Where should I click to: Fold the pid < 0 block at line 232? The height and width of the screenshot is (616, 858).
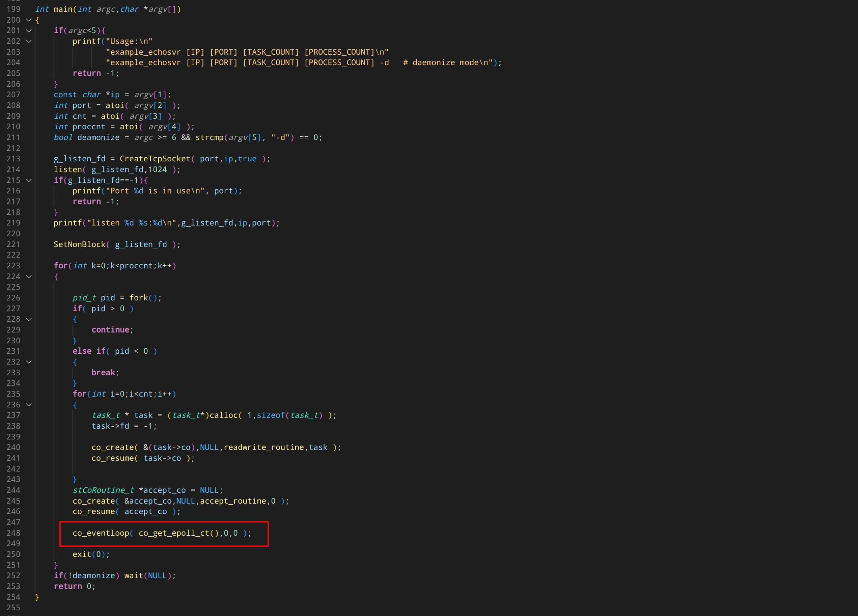(29, 362)
